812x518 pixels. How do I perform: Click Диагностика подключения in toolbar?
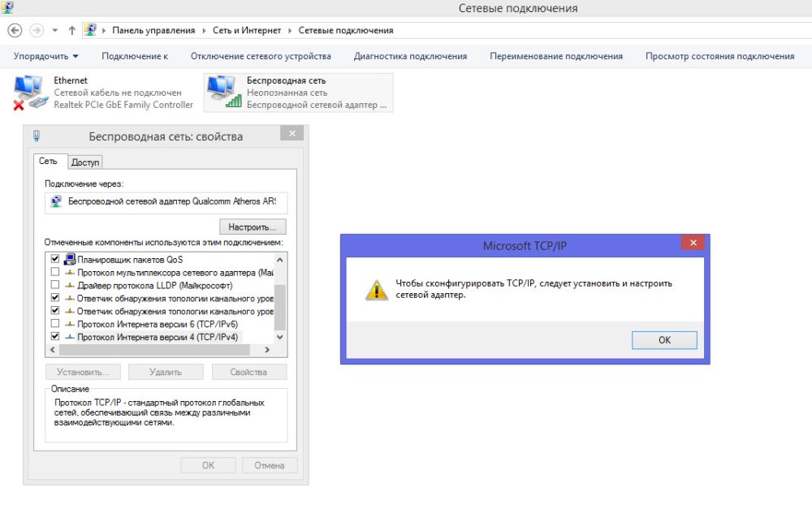(x=410, y=56)
